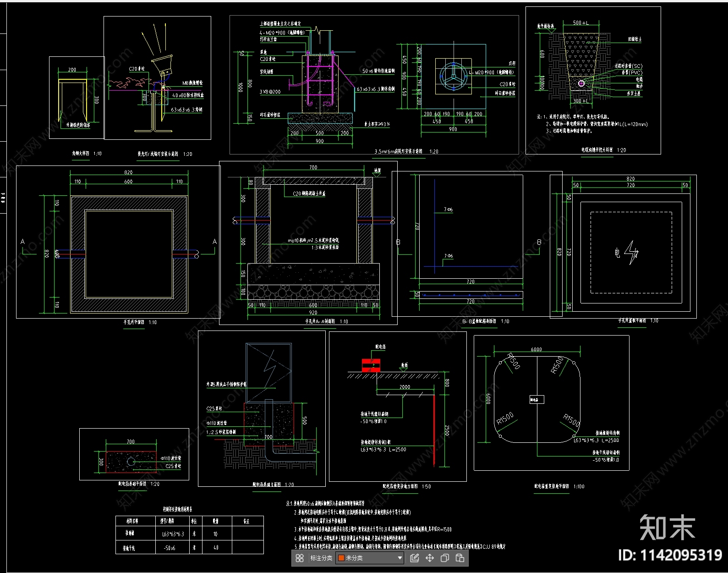Click the 500+L dimension on trench section

point(580,23)
